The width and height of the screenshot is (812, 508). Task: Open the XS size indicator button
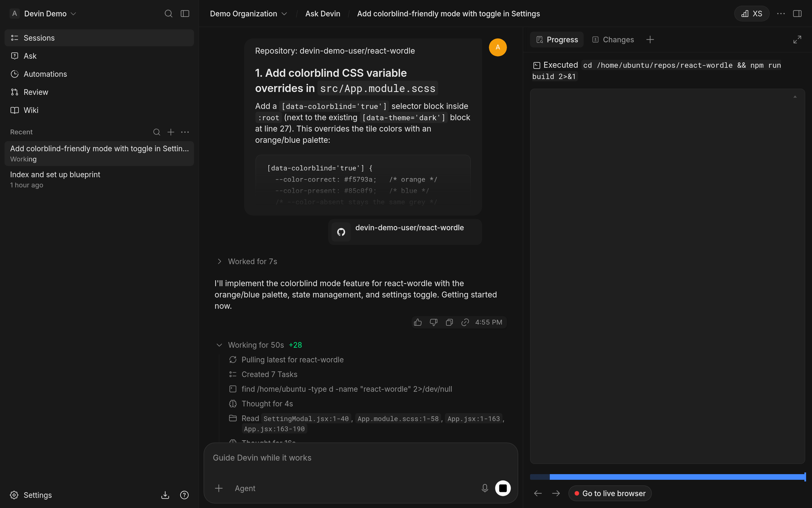click(x=752, y=14)
